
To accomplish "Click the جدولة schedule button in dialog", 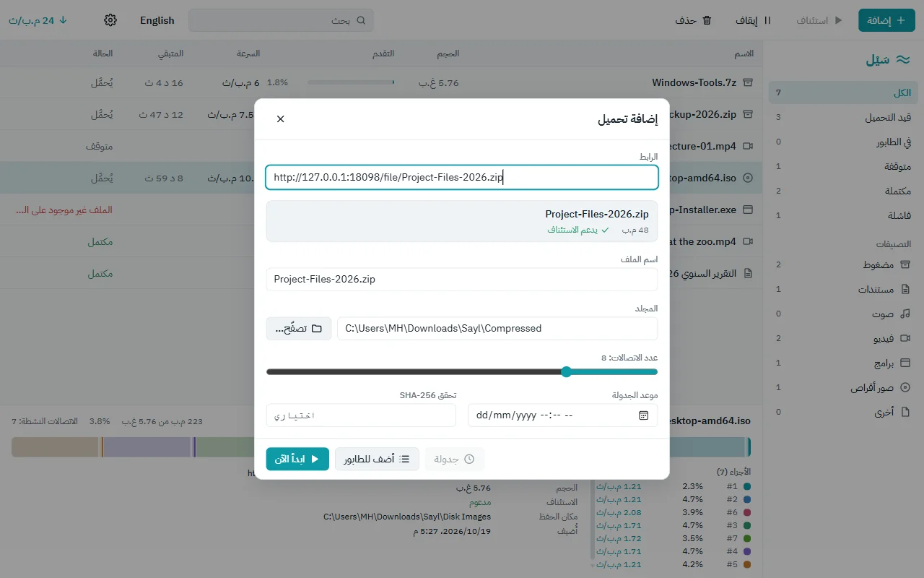I will (455, 459).
